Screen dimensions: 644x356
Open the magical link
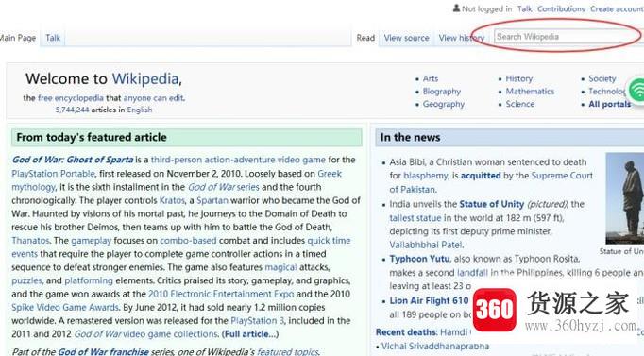click(x=280, y=267)
